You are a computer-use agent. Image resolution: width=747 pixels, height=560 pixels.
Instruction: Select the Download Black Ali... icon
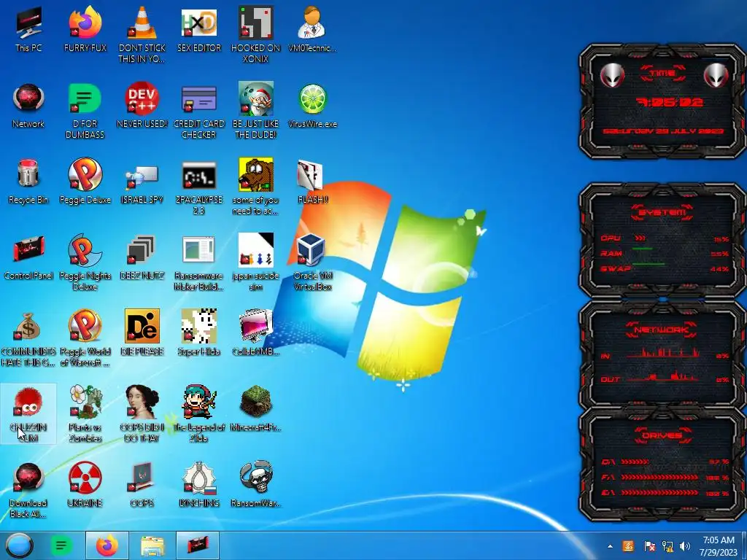coord(28,478)
